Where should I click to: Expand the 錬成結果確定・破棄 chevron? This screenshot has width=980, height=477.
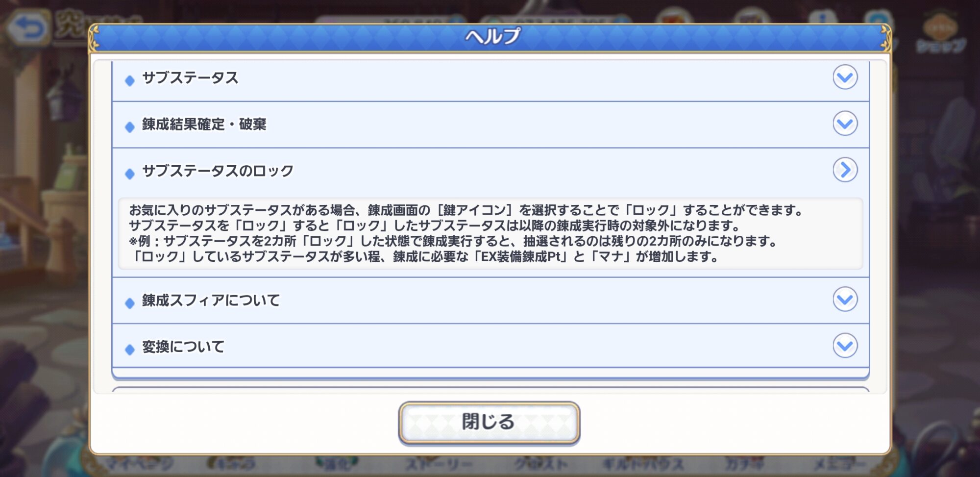coord(845,124)
